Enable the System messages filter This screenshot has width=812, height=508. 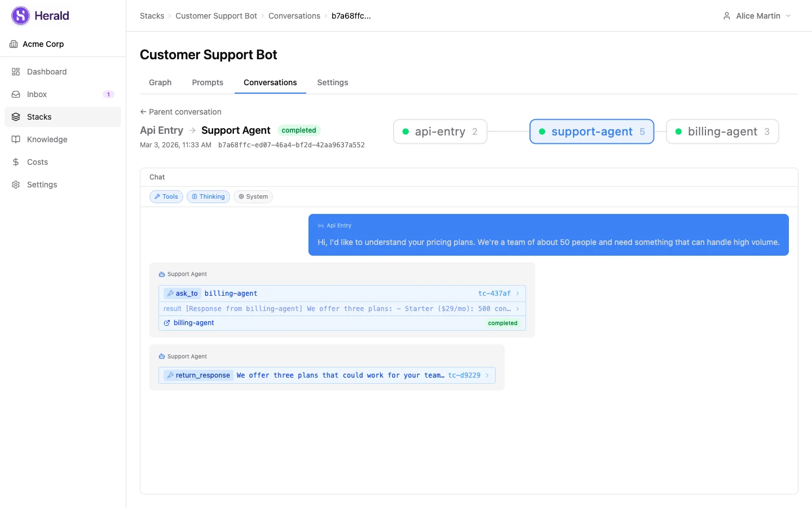coord(253,196)
